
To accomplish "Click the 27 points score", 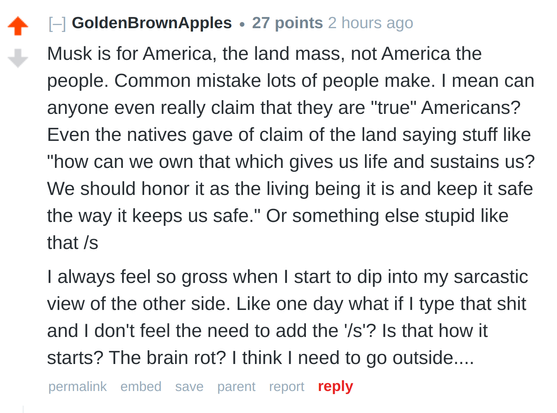I will pyautogui.click(x=287, y=23).
